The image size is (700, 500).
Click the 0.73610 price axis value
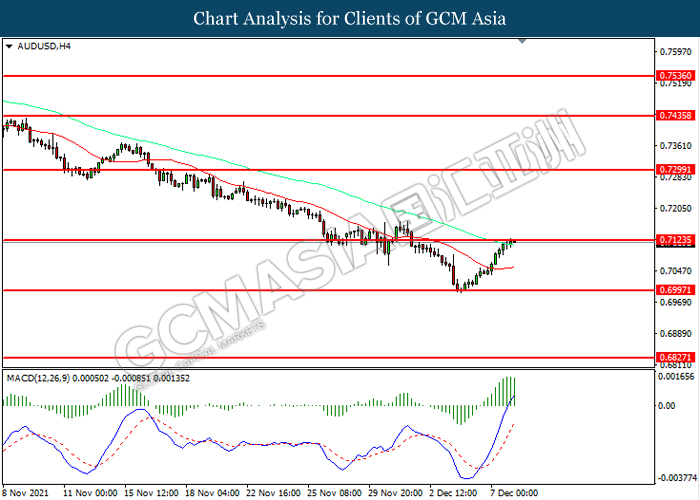point(675,146)
